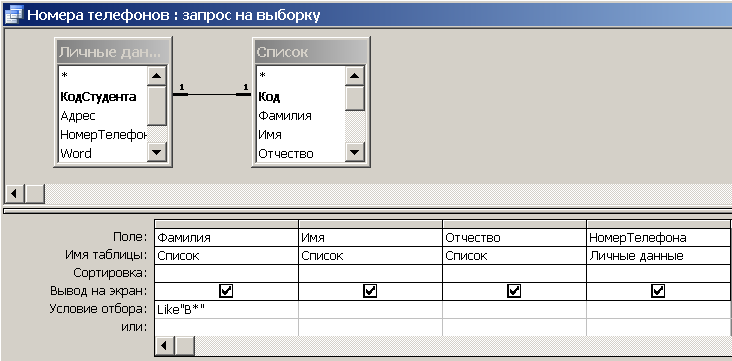Click the Список table name cell under Фамилия

(x=226, y=256)
